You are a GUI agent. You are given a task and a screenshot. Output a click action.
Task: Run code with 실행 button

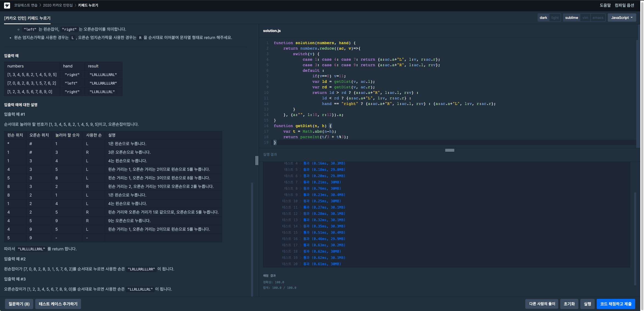(x=587, y=304)
